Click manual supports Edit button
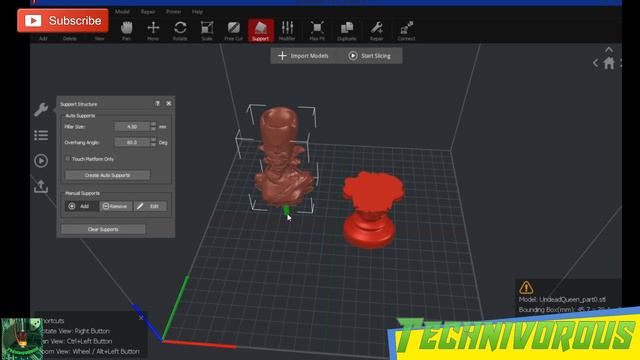Image resolution: width=640 pixels, height=360 pixels. (x=150, y=206)
